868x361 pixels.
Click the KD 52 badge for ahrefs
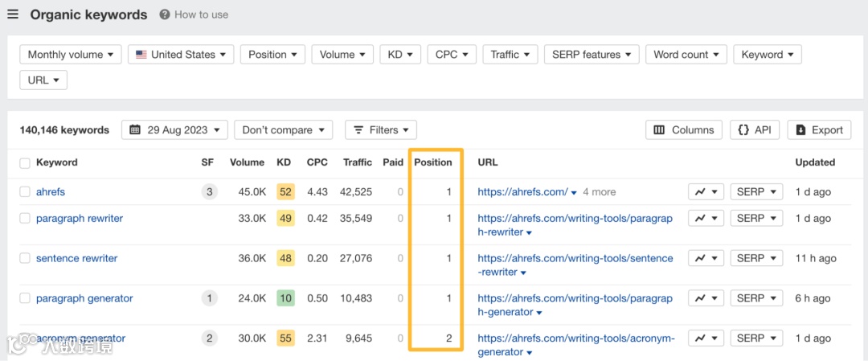click(x=285, y=191)
